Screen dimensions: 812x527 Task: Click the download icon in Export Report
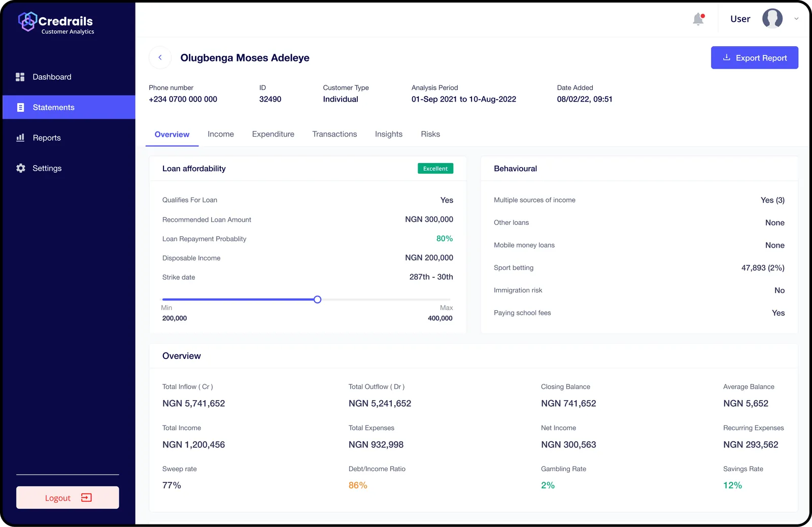[x=727, y=57]
